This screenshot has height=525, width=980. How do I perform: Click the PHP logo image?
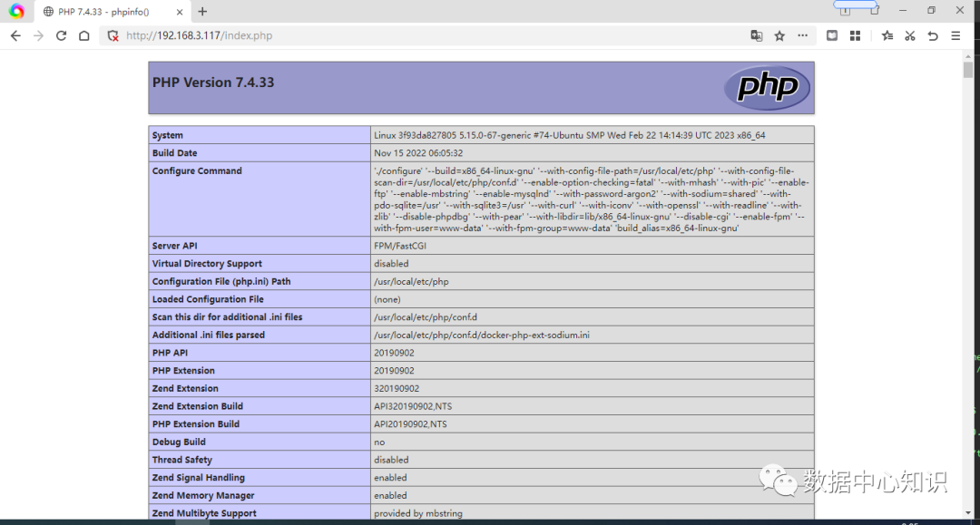pos(767,87)
